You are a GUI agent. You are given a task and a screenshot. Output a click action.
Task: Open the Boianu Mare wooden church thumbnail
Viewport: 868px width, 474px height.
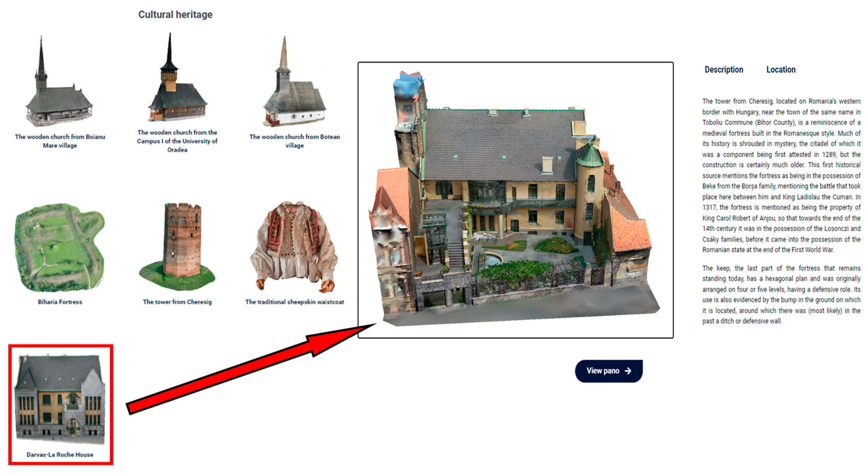tap(59, 82)
